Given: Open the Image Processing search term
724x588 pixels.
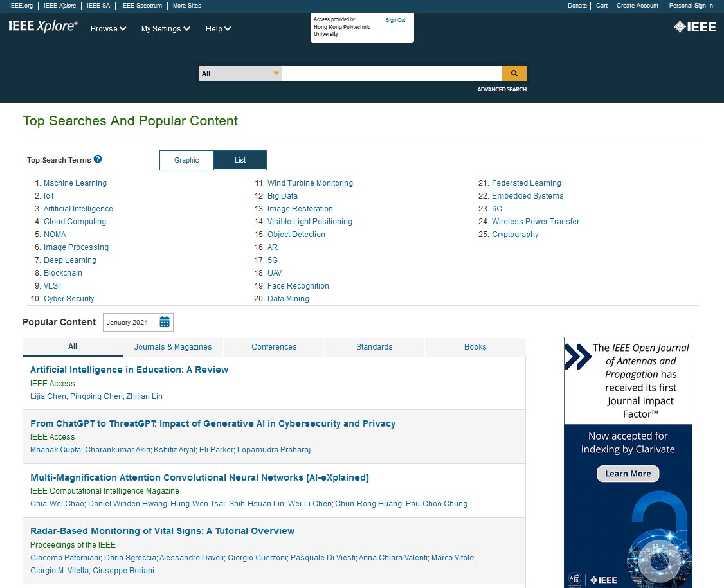Looking at the screenshot, I should [76, 247].
